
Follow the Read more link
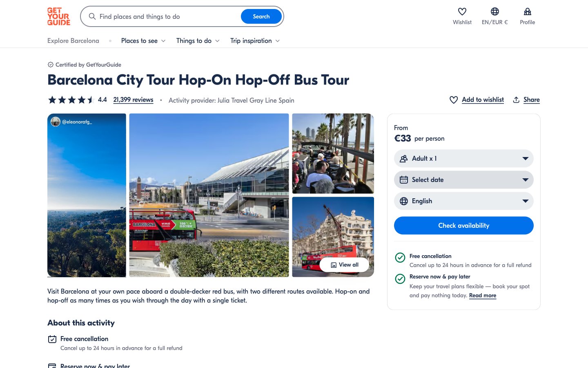click(x=482, y=296)
